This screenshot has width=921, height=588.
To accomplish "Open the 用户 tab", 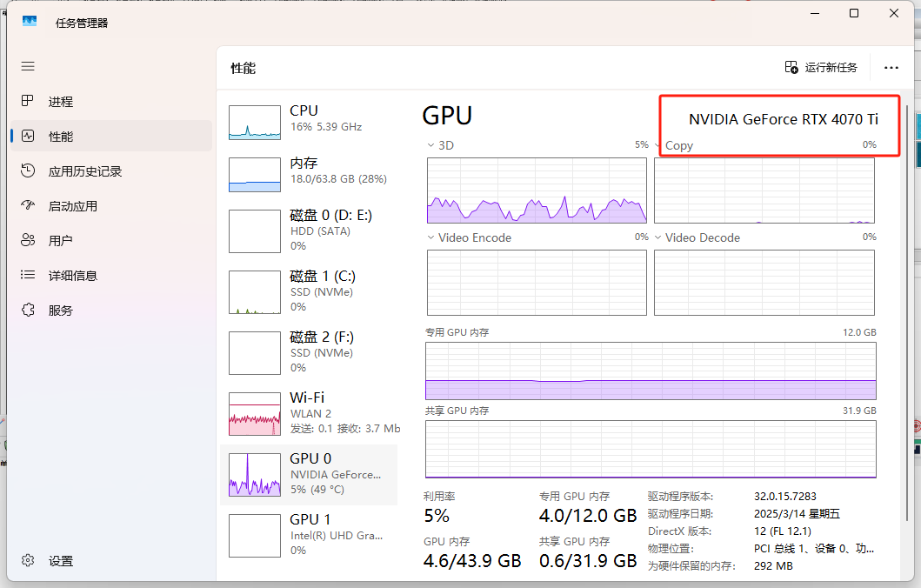I will [x=111, y=240].
